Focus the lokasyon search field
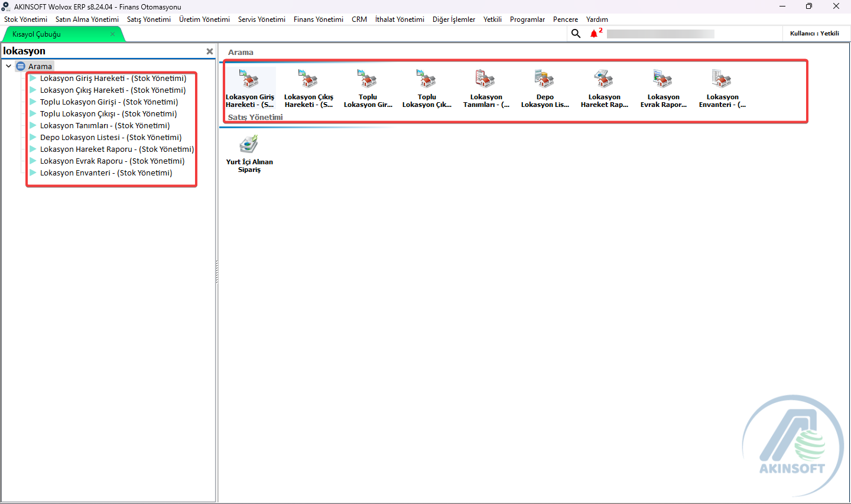Viewport: 851px width, 504px height. (103, 51)
